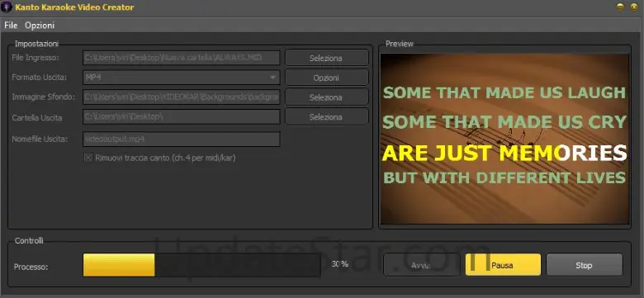Open the File menu
Screen dimensions: 644x298
click(11, 26)
